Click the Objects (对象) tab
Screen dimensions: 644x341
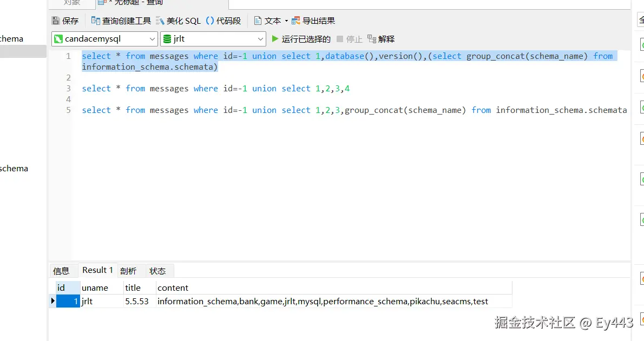72,3
